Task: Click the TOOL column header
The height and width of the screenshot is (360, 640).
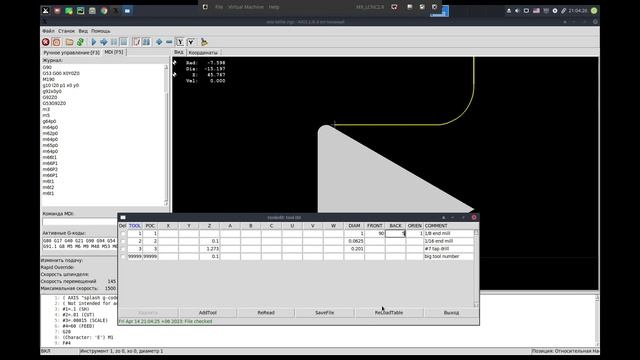Action: click(x=135, y=226)
